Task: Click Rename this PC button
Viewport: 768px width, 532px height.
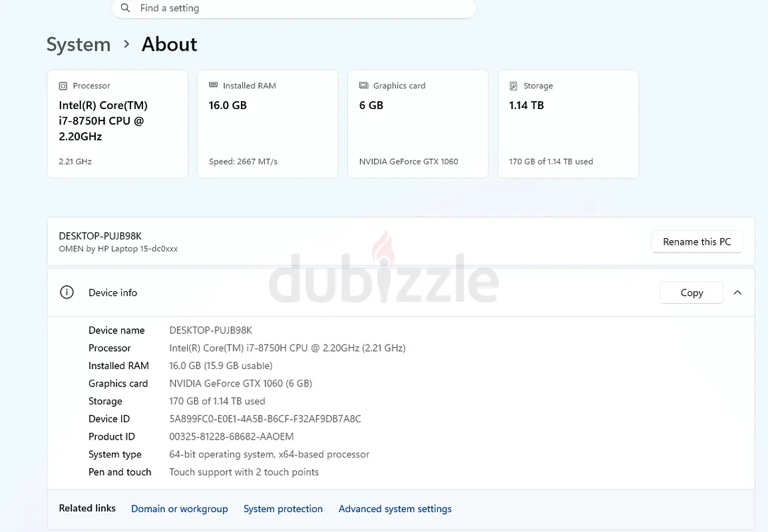Action: click(697, 242)
